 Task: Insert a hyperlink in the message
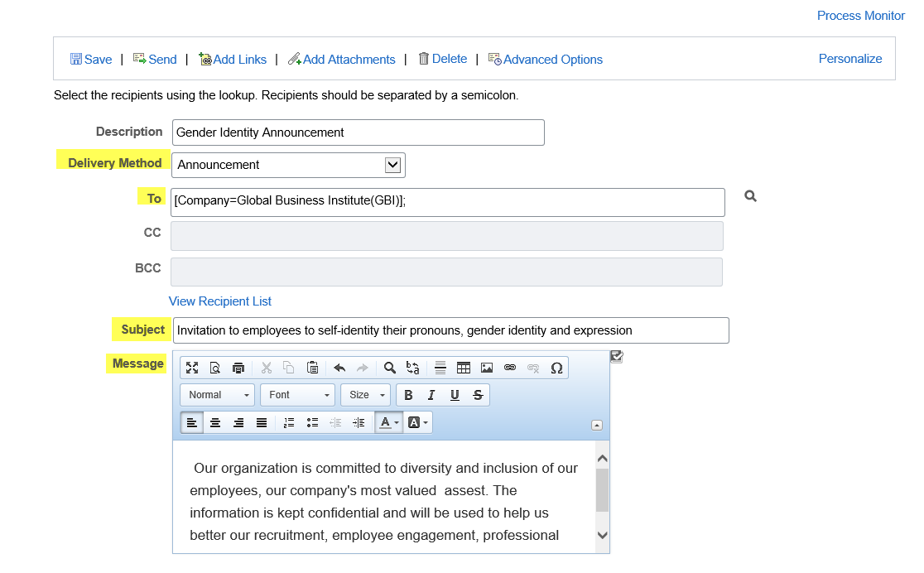[510, 368]
